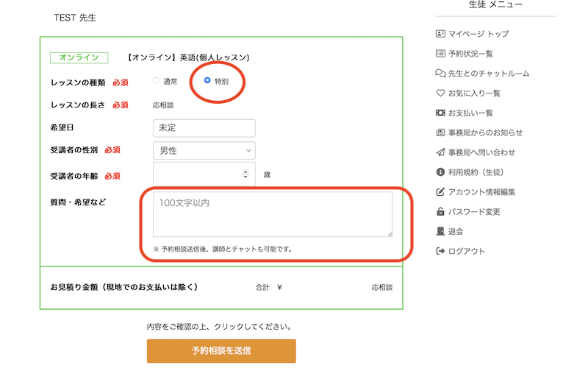
Task: Click the favorites heart icon
Action: pyautogui.click(x=440, y=93)
